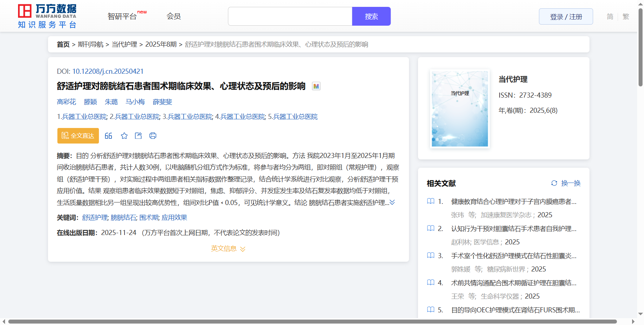Switch to Simplified Chinese (简)
The height and width of the screenshot is (325, 644).
610,17
